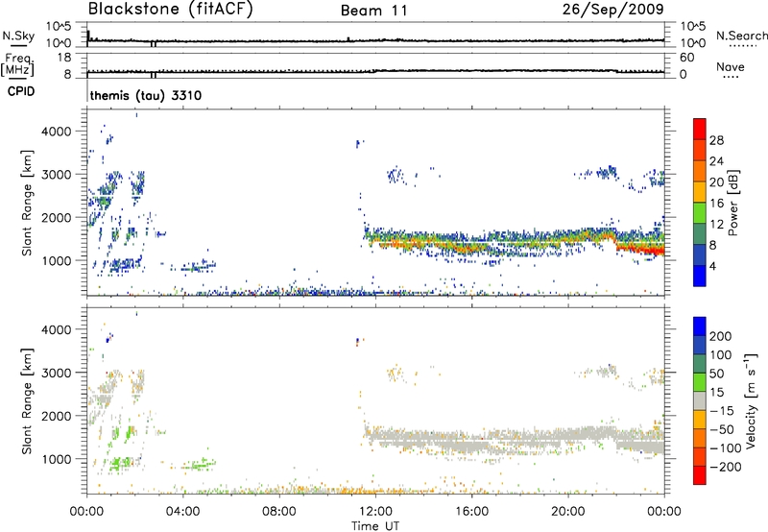Click the yellow-orange segment of the Power color bar
The height and width of the screenshot is (532, 768).
pos(700,191)
